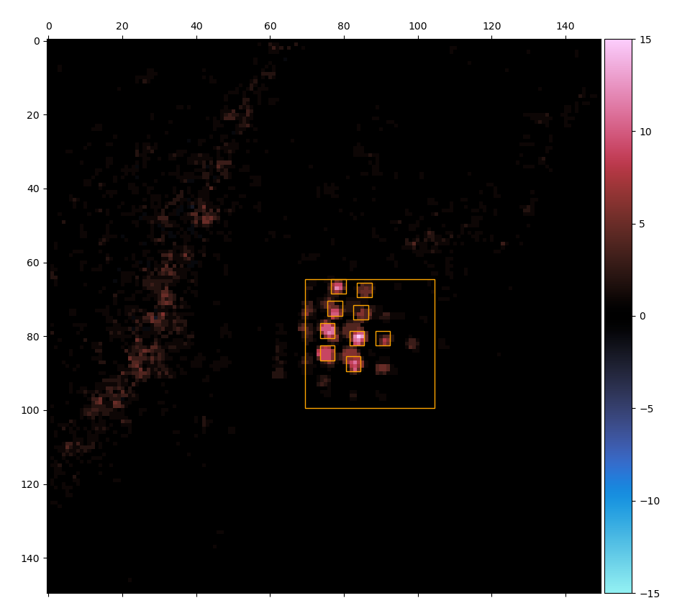The image size is (677, 616).
Task: Click the top x-axis tick label 140
Action: coord(565,27)
